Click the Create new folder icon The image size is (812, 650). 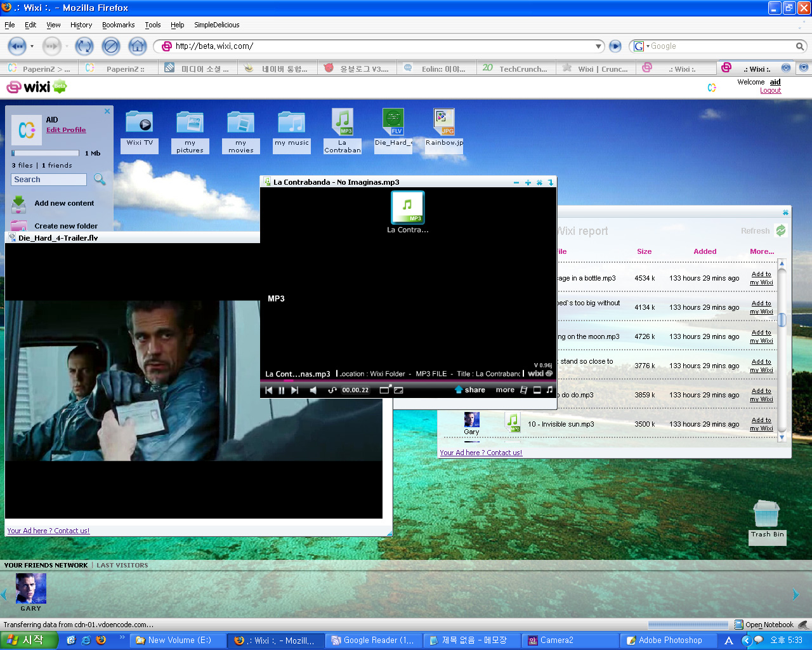coord(19,225)
